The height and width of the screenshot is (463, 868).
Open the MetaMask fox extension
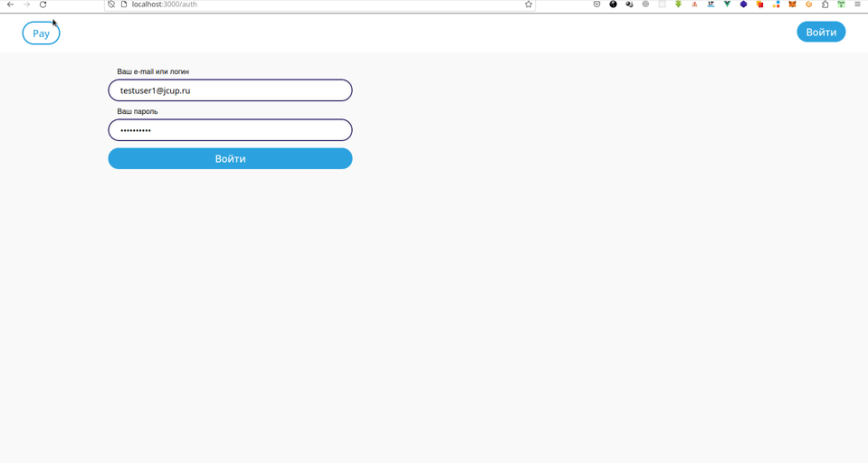point(792,5)
